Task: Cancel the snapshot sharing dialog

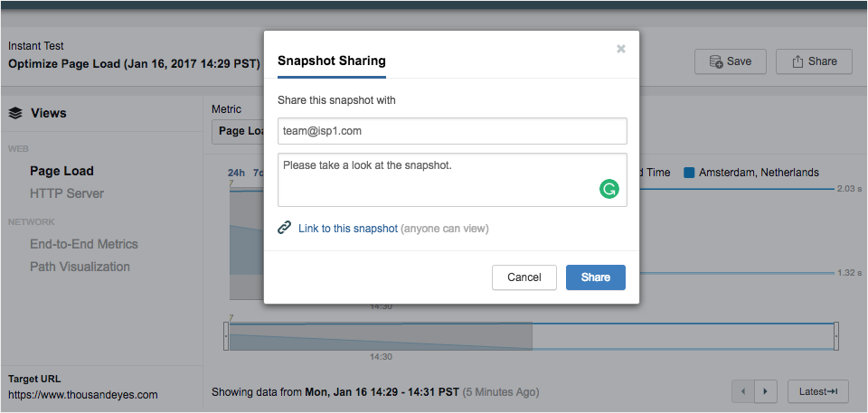Action: pyautogui.click(x=524, y=277)
